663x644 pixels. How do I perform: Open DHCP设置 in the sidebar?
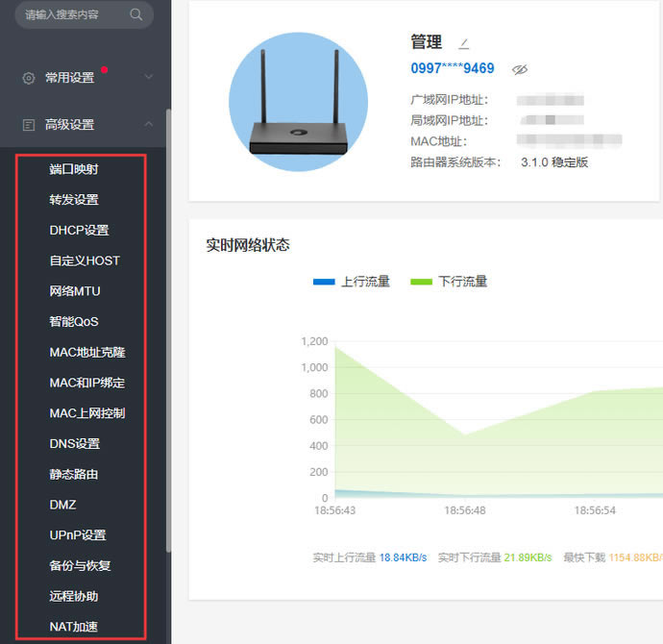pyautogui.click(x=79, y=231)
